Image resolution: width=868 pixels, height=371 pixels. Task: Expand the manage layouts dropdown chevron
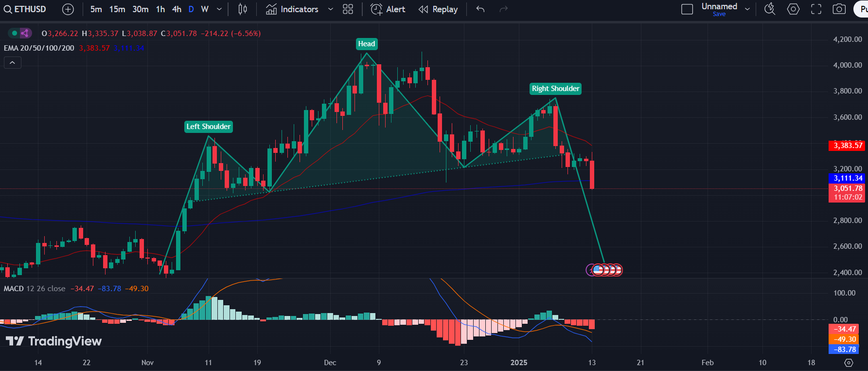click(747, 9)
